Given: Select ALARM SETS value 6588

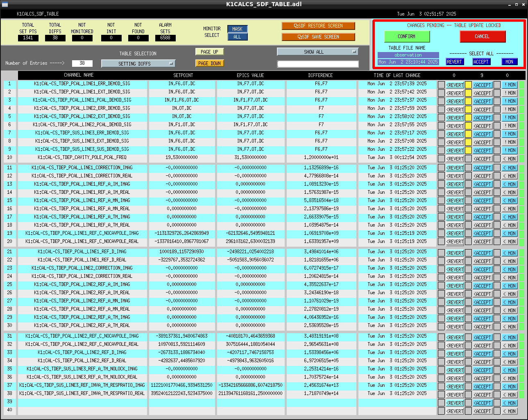Looking at the screenshot, I should click(x=165, y=38).
